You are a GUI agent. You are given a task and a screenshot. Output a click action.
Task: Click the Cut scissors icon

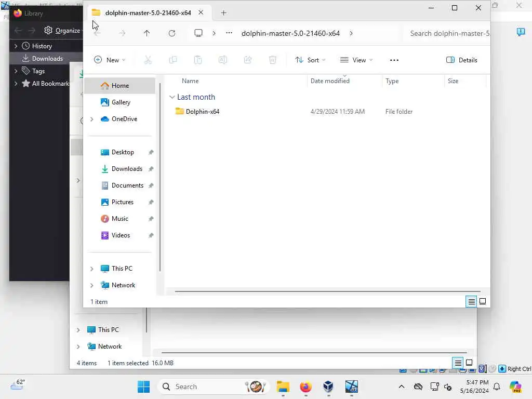point(148,60)
